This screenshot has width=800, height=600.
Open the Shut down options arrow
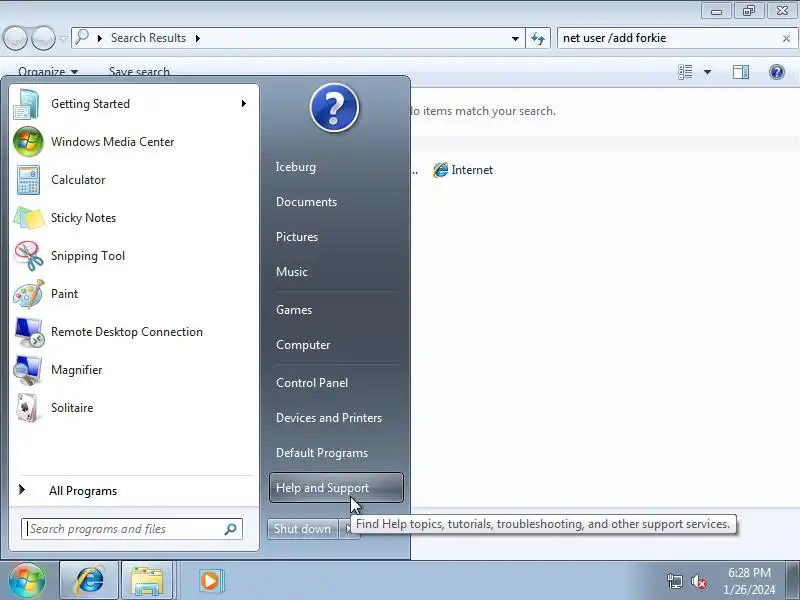[x=348, y=529]
